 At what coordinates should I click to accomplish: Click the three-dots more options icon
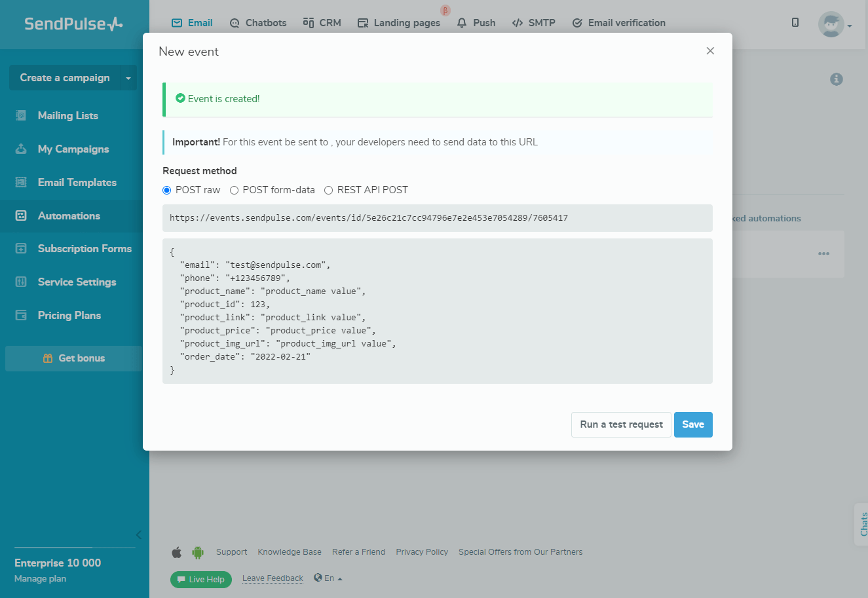[823, 253]
